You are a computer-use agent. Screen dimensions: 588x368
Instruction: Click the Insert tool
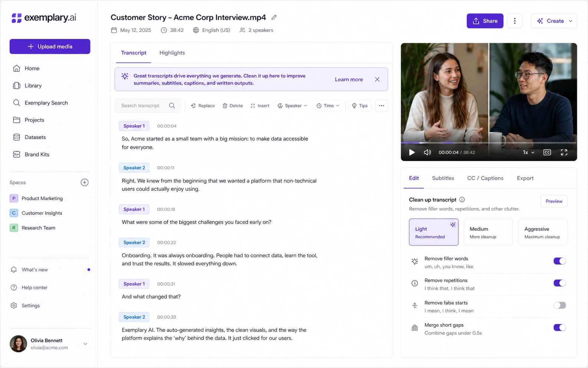click(x=260, y=106)
